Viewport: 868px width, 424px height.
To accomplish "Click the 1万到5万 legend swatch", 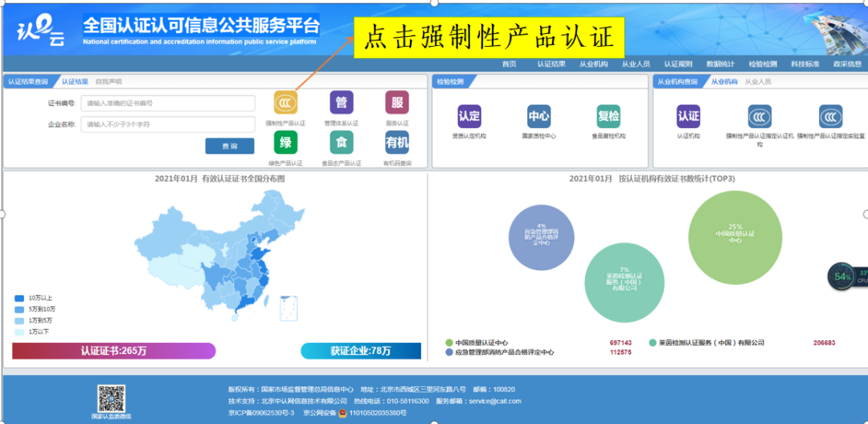I will click(19, 321).
